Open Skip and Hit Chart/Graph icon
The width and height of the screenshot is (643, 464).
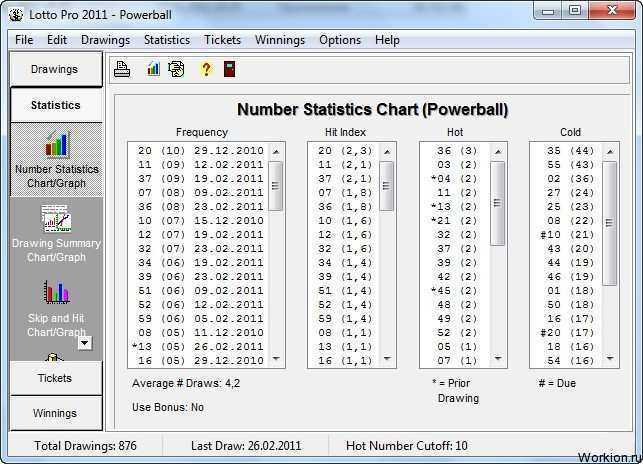point(57,308)
